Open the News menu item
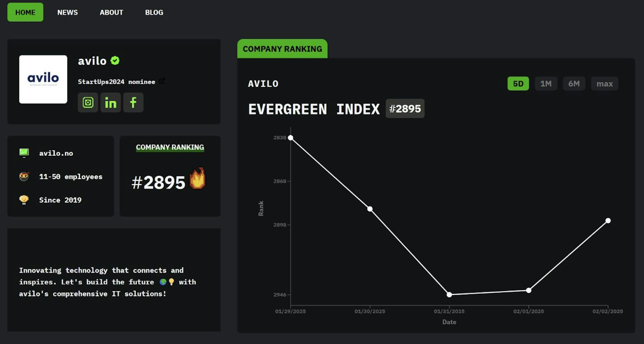This screenshot has width=644, height=344. click(67, 12)
